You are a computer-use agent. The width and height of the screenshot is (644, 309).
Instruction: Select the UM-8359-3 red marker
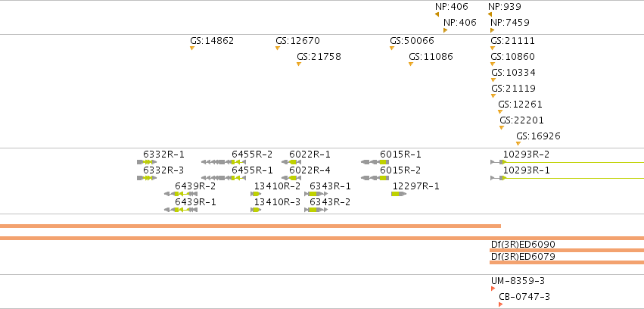click(493, 289)
